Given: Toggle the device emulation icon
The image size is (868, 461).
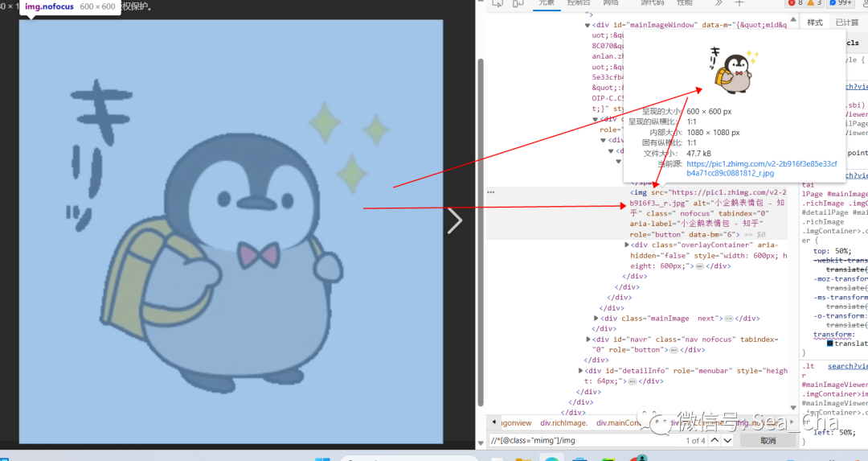Looking at the screenshot, I should (x=518, y=3).
